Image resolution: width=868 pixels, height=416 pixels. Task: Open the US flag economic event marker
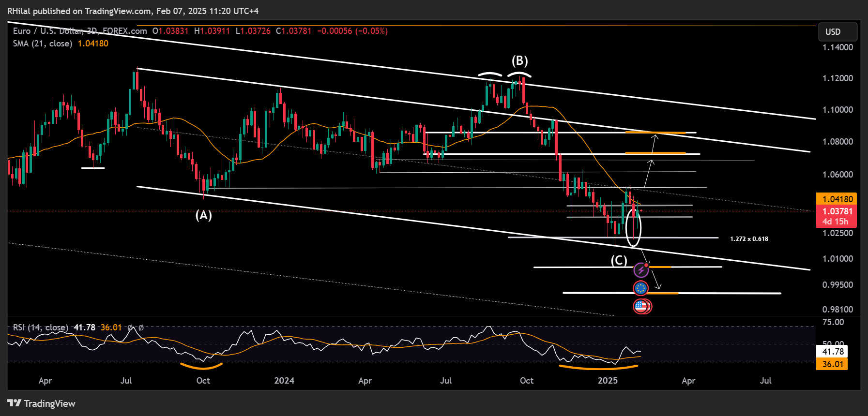pos(642,306)
